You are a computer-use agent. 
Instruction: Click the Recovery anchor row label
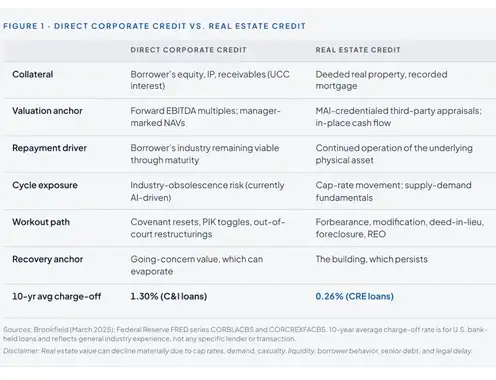[x=48, y=259]
